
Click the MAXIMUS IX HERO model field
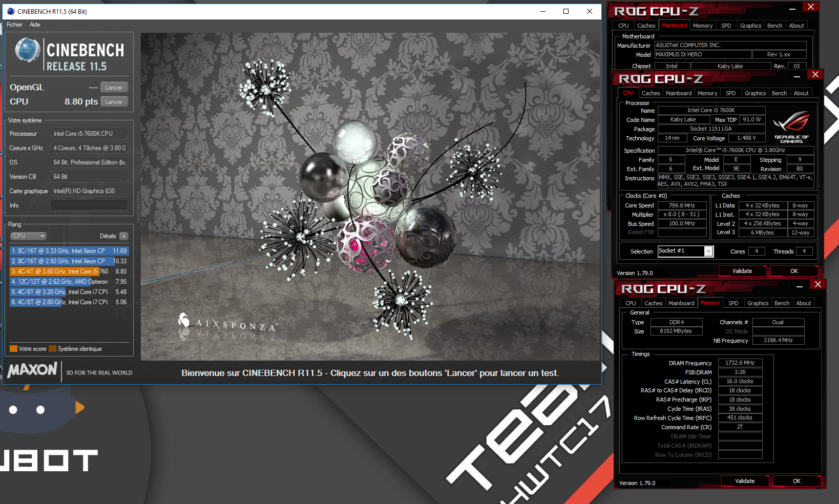pos(703,54)
